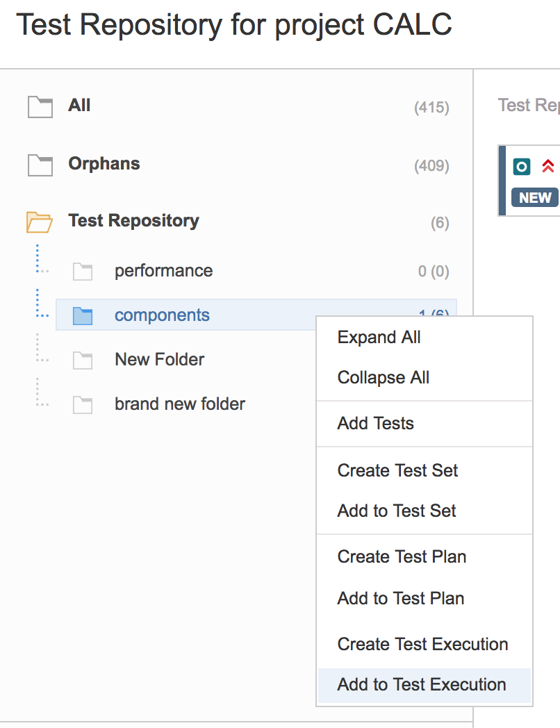Click the brand new folder icon
Screen dimensions: 560x728
coord(83,405)
